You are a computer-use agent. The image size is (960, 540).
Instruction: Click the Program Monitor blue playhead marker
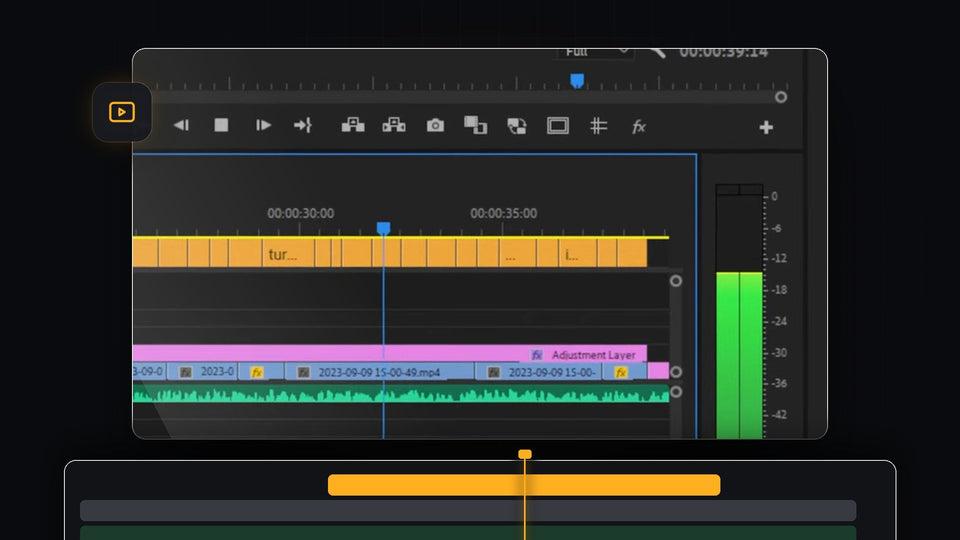click(577, 81)
